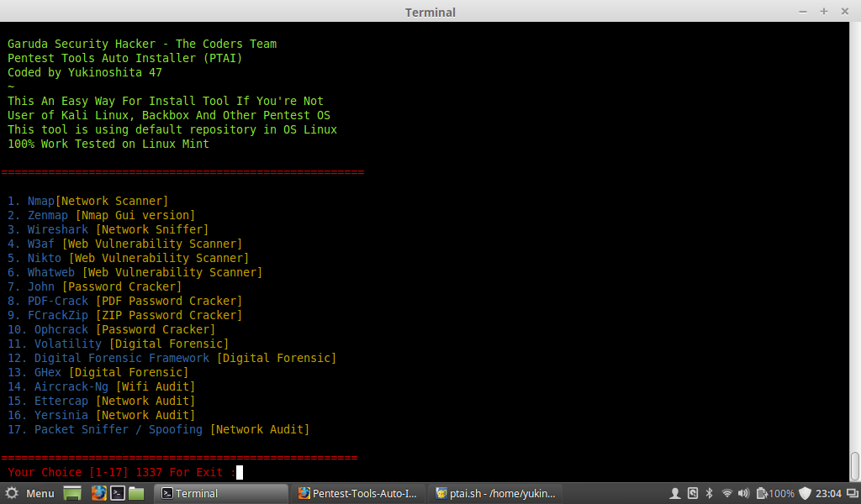Image resolution: width=861 pixels, height=504 pixels.
Task: Click the terminal vertical scrollbar handle
Action: [855, 466]
